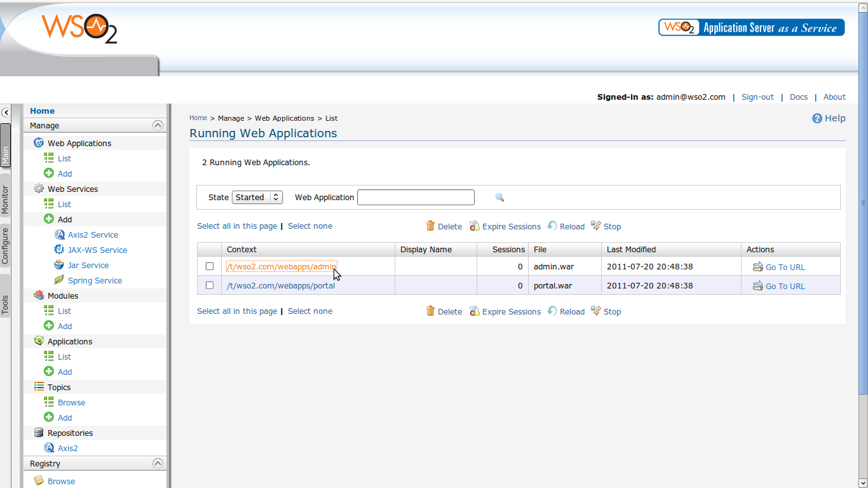Image resolution: width=868 pixels, height=488 pixels.
Task: Click the Repositories database icon
Action: [39, 433]
